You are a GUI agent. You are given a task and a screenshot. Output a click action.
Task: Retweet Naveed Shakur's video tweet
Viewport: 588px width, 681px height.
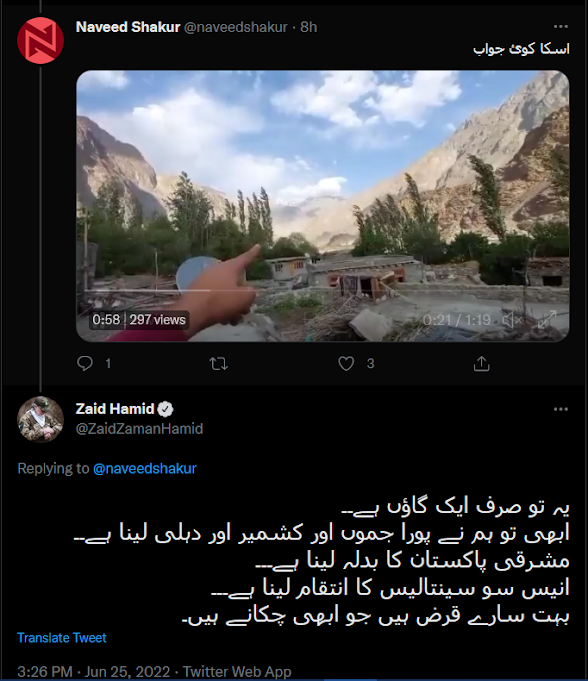(x=218, y=363)
